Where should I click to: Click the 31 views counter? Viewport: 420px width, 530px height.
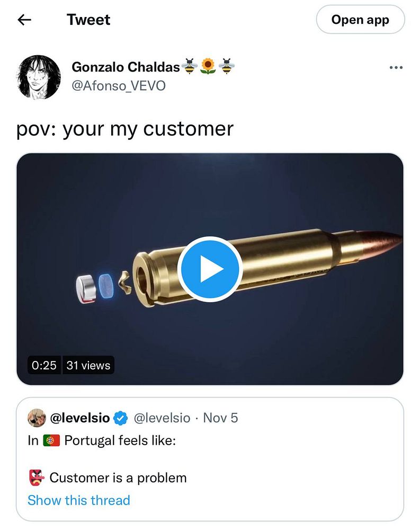click(x=88, y=365)
